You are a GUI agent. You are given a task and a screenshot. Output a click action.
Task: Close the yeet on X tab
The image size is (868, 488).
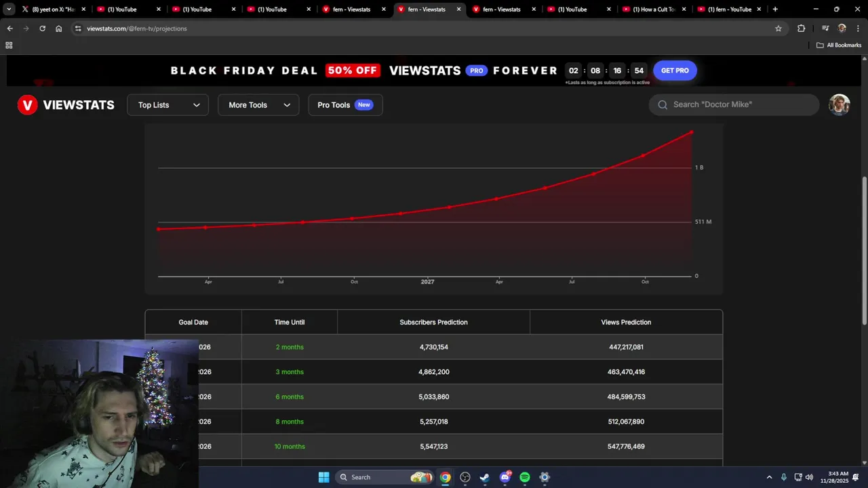click(84, 9)
